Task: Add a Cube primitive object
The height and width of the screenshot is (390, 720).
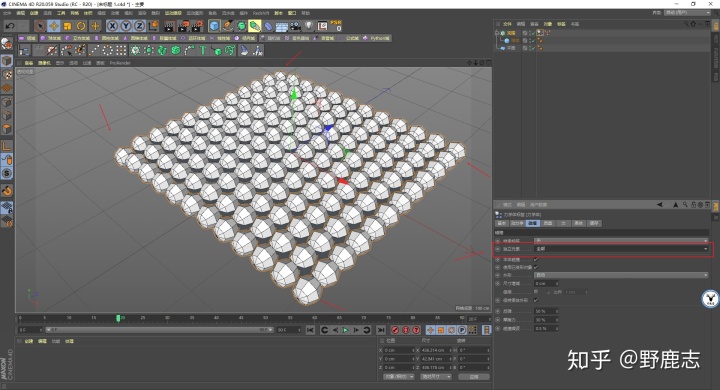Action: point(214,26)
